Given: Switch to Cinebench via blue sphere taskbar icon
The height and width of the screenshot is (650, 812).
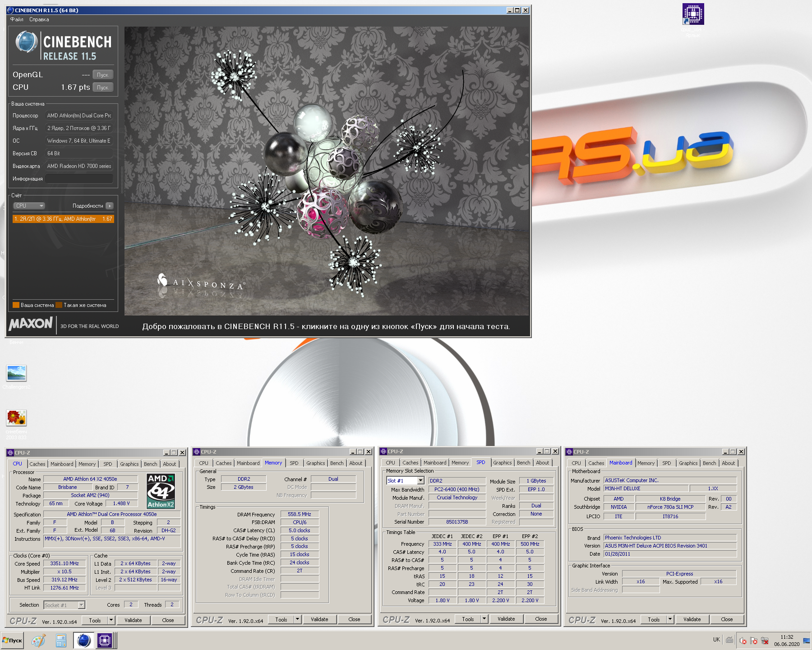Looking at the screenshot, I should coord(83,640).
